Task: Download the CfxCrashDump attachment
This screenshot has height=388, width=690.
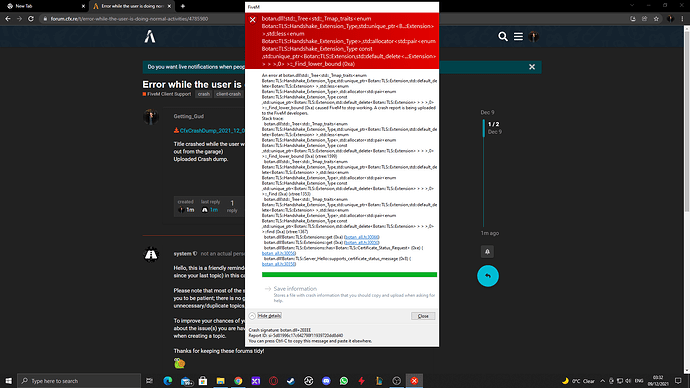Action: coord(210,131)
